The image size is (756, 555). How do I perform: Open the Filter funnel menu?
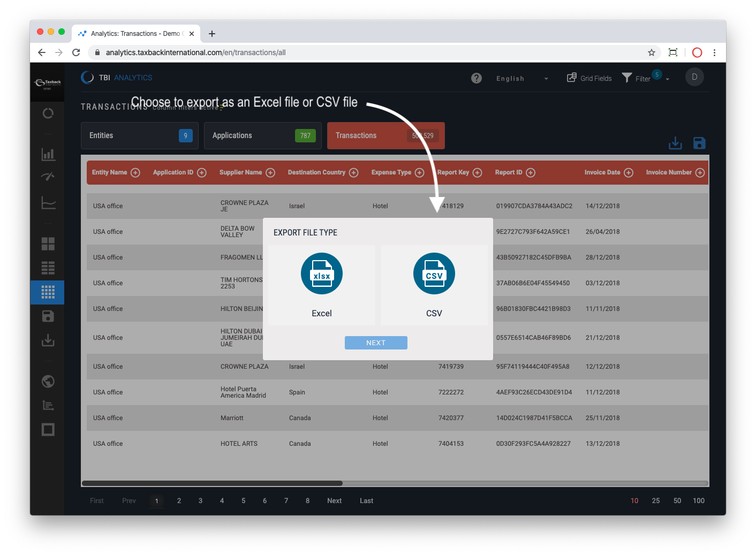tap(645, 78)
